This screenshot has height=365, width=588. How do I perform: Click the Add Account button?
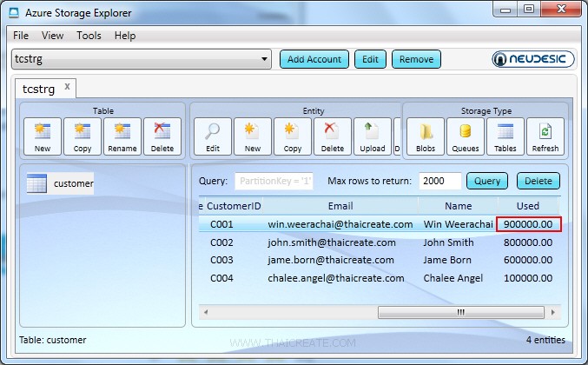point(314,59)
